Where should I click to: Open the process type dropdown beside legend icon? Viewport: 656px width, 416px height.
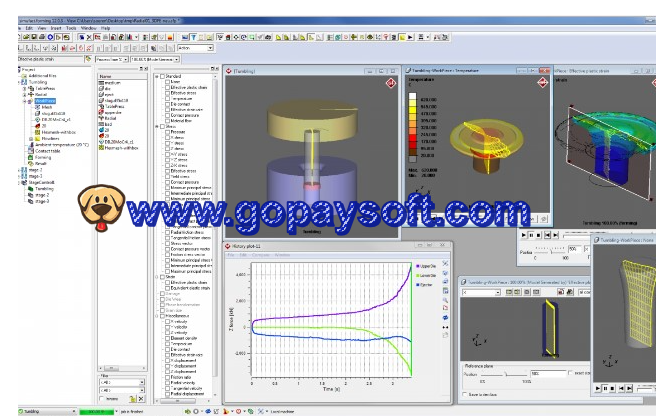click(111, 59)
